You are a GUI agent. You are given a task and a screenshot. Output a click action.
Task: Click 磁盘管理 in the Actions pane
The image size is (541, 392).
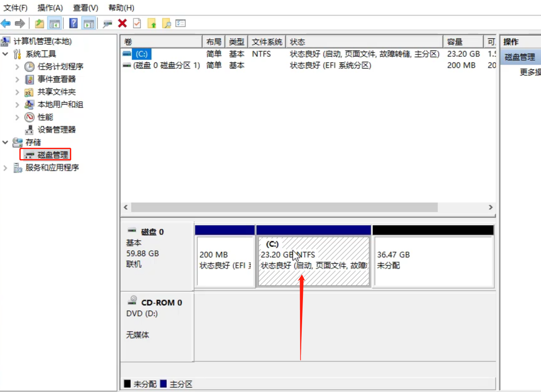(521, 57)
